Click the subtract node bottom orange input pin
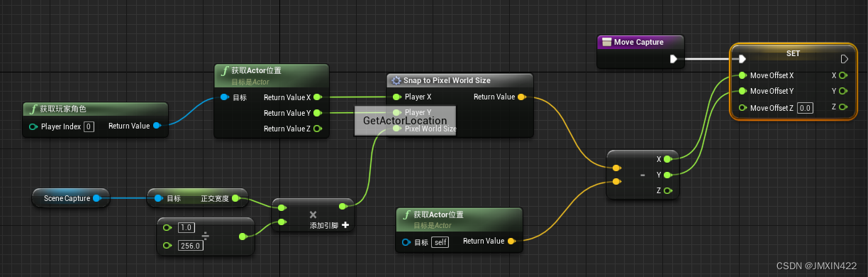The height and width of the screenshot is (277, 868). 616,182
